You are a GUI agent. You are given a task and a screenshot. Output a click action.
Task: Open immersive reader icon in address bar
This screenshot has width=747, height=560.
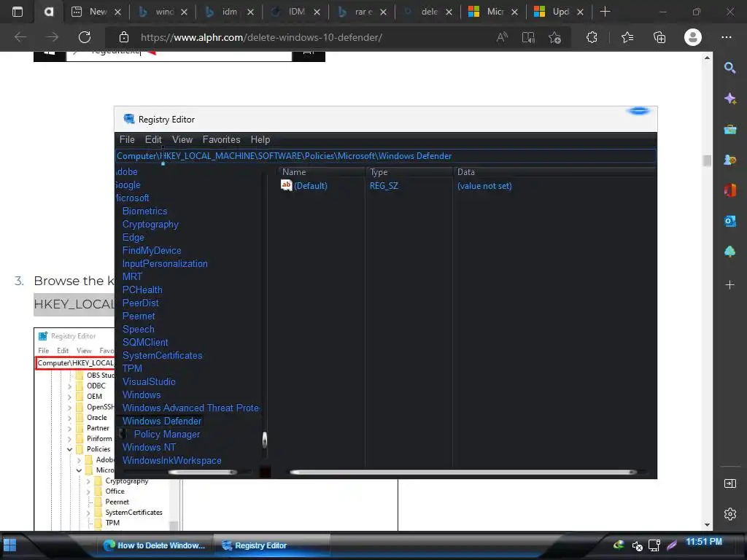tap(528, 37)
